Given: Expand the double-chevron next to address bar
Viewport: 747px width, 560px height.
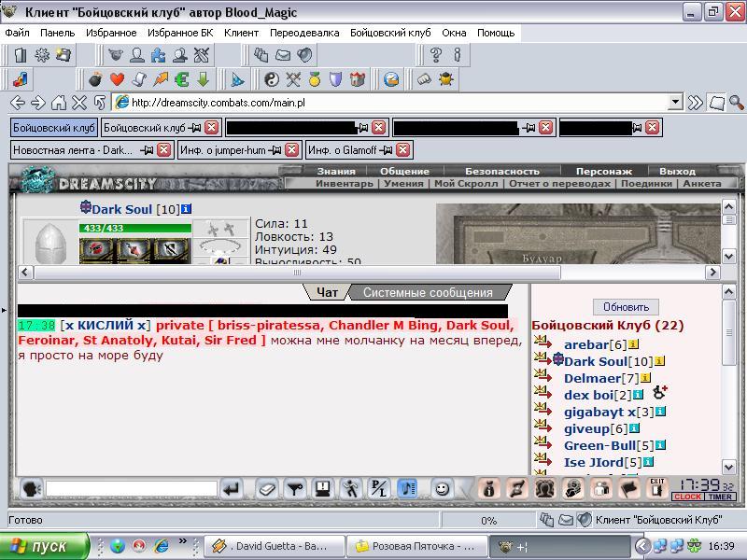Looking at the screenshot, I should pyautogui.click(x=695, y=103).
